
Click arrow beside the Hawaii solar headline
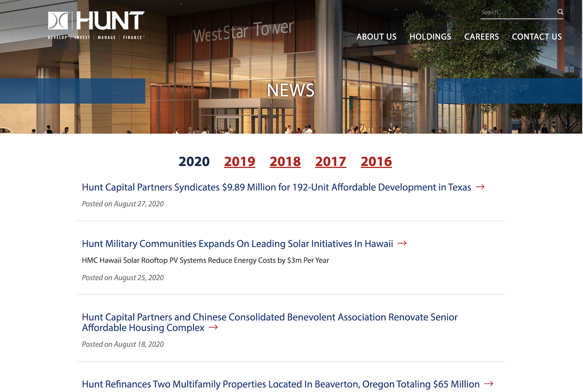point(402,243)
